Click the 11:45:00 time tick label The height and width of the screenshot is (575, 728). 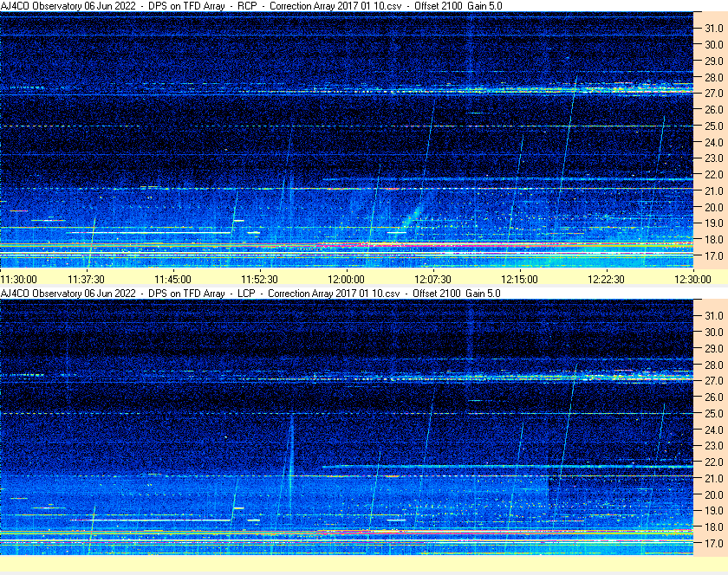click(173, 279)
